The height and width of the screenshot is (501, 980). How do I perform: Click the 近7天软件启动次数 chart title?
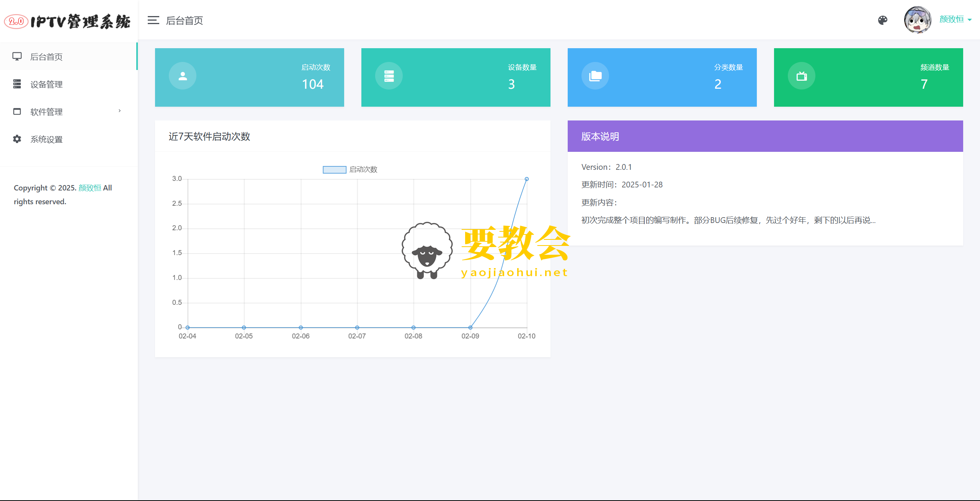tap(209, 137)
